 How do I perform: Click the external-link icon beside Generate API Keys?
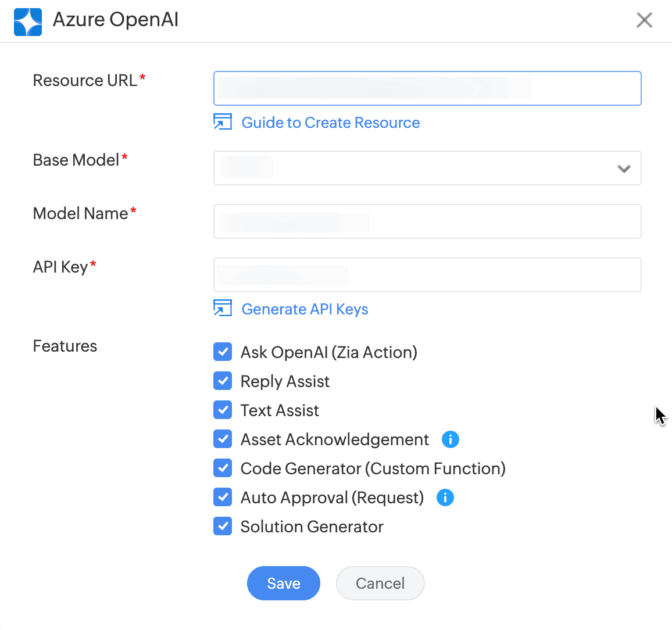point(223,309)
